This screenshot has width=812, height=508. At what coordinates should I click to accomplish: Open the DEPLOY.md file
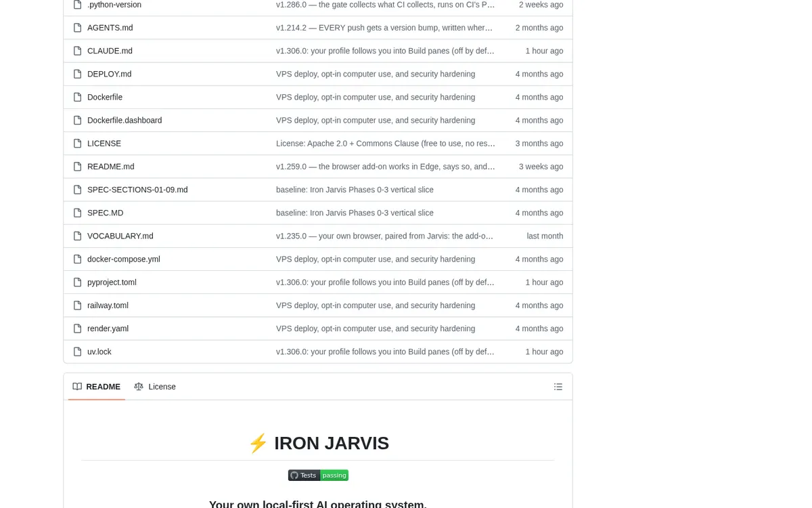click(110, 74)
